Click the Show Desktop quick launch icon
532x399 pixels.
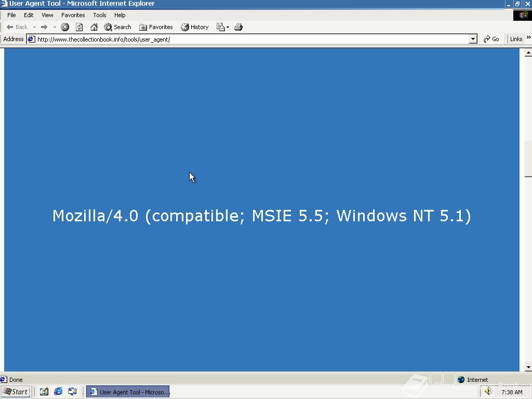44,392
